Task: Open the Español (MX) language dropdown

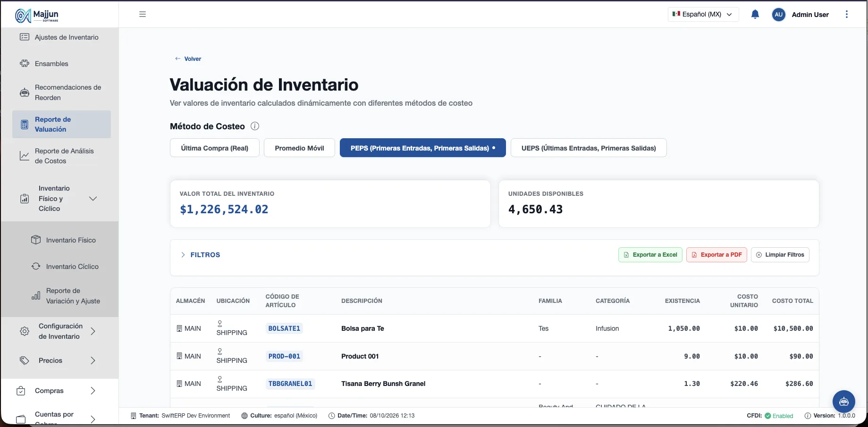Action: pyautogui.click(x=703, y=14)
